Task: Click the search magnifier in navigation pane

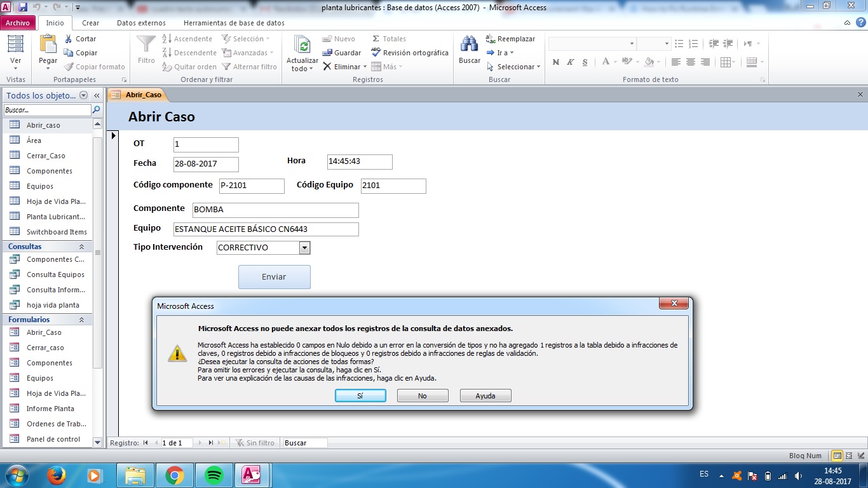Action: [97, 110]
